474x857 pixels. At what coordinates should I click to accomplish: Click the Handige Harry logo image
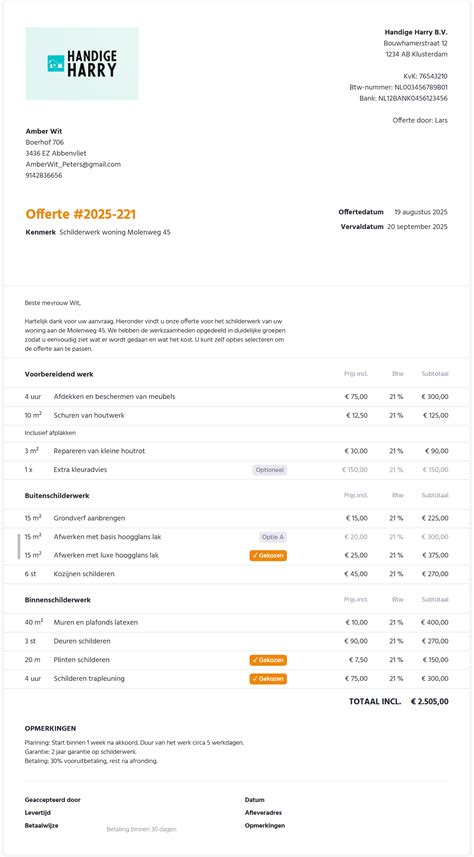coord(82,63)
